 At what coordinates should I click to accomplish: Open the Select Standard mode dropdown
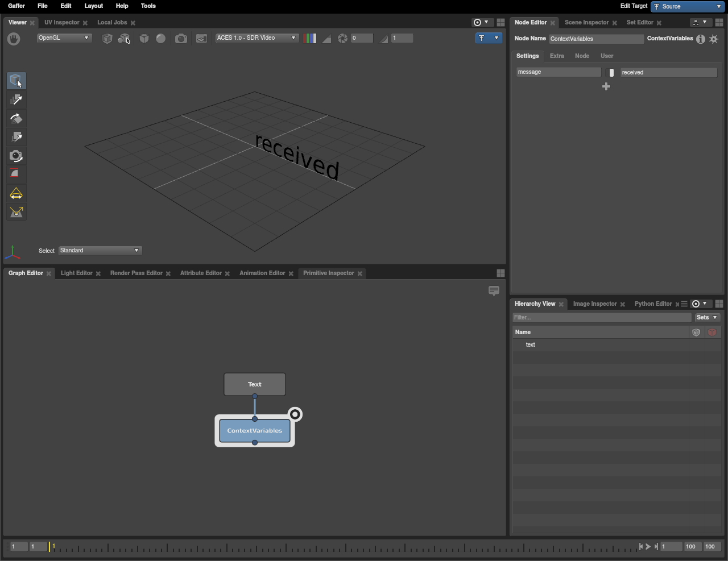[x=100, y=250]
